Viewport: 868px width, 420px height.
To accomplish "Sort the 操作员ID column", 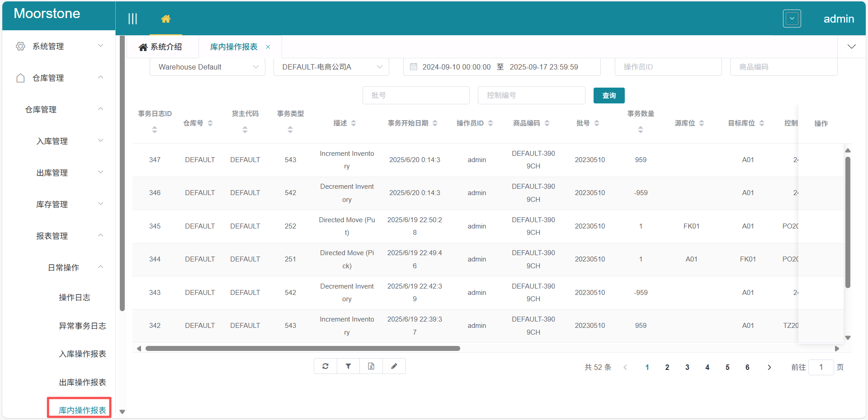I will [x=490, y=122].
